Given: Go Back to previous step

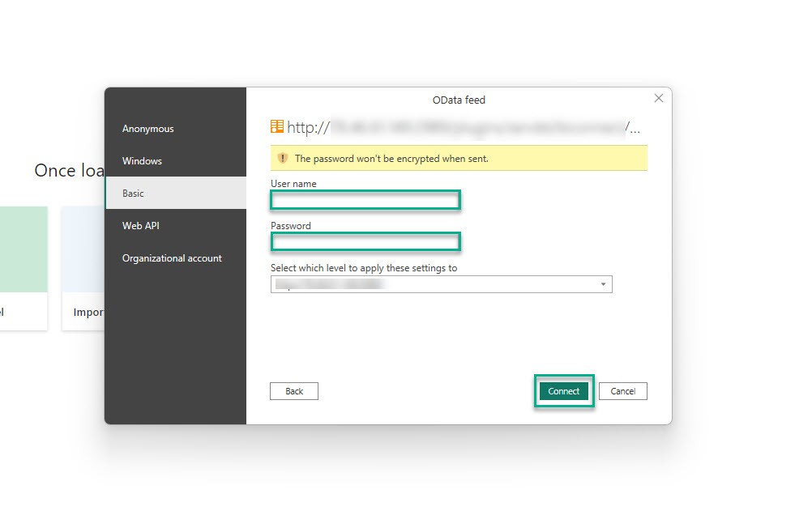Looking at the screenshot, I should click(x=293, y=391).
